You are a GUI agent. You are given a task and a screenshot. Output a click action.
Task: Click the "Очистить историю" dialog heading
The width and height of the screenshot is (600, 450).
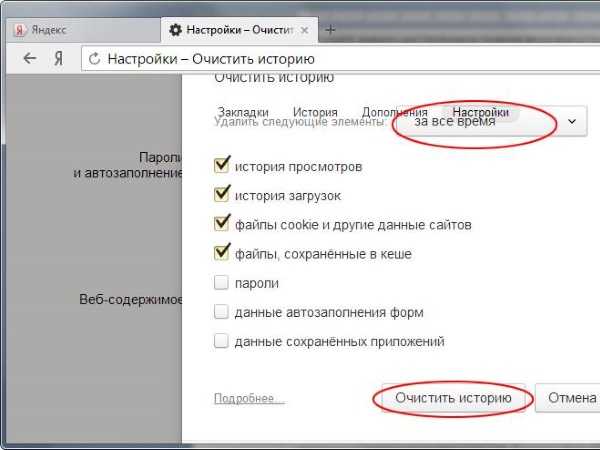pyautogui.click(x=274, y=78)
